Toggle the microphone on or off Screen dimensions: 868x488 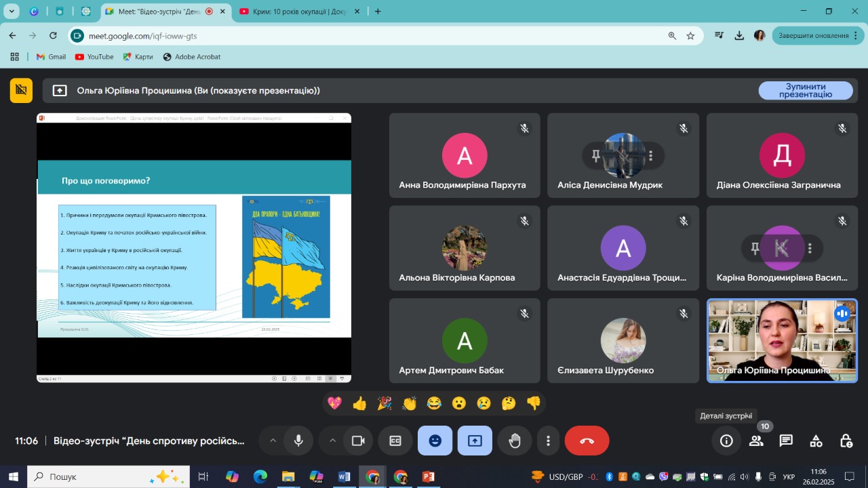tap(298, 441)
